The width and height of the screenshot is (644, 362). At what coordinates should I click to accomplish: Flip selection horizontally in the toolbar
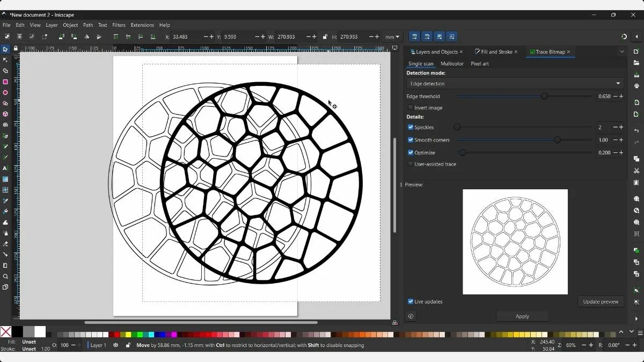pos(86,37)
